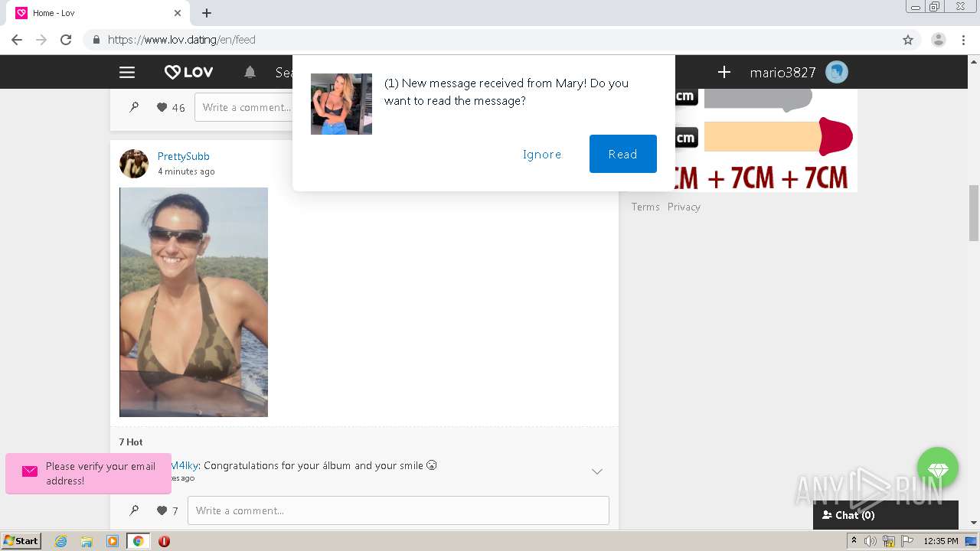This screenshot has height=551, width=980.
Task: Click M4lky commenter name
Action: [x=185, y=465]
